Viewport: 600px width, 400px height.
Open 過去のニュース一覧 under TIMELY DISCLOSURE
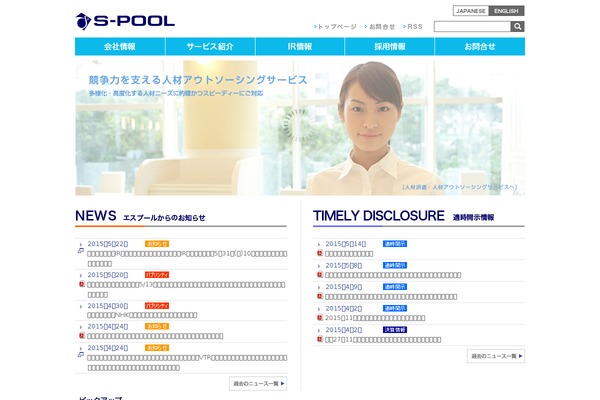click(x=496, y=356)
